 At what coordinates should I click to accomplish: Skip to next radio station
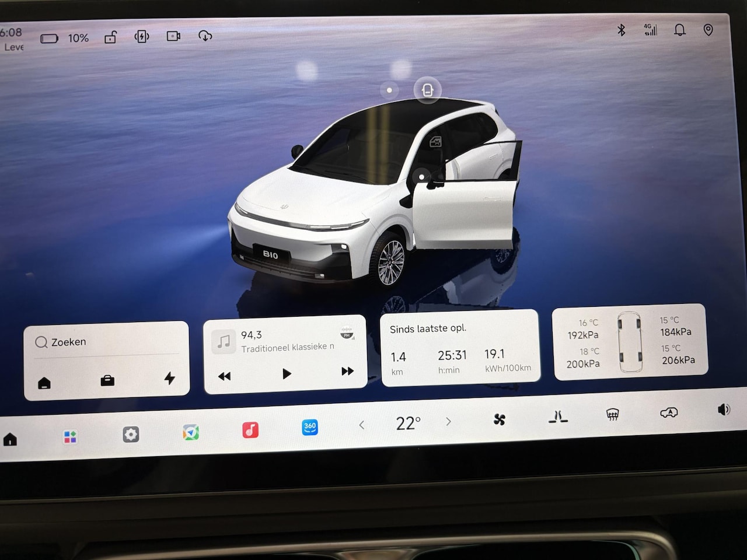(347, 371)
